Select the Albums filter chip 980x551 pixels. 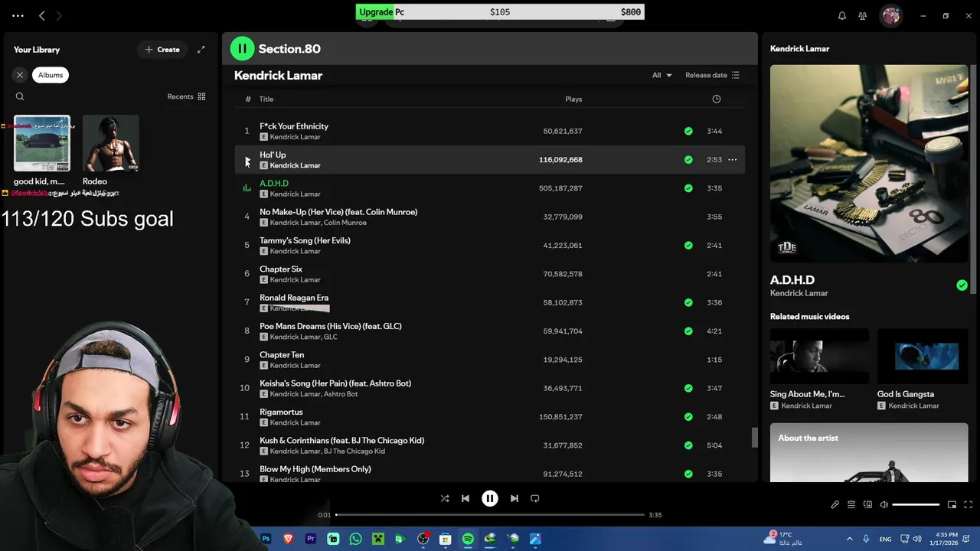click(x=51, y=75)
